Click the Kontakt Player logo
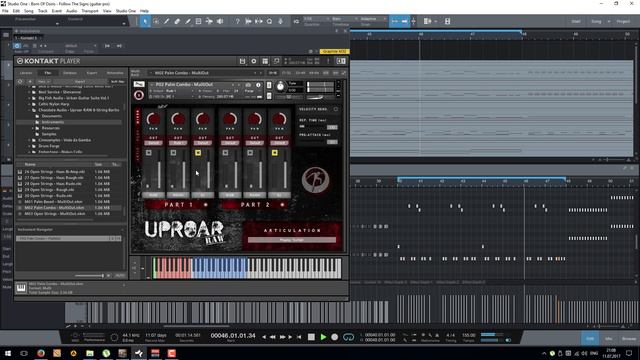The height and width of the screenshot is (360, 640). click(48, 61)
